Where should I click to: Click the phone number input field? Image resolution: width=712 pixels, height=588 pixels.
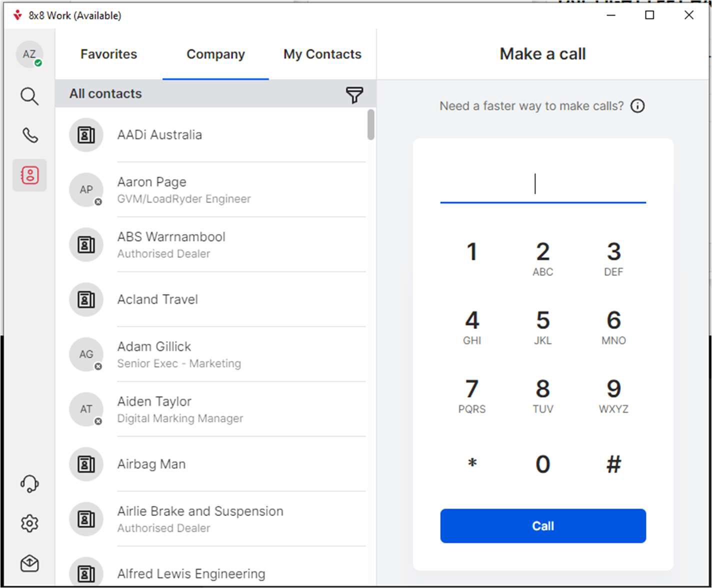point(542,184)
